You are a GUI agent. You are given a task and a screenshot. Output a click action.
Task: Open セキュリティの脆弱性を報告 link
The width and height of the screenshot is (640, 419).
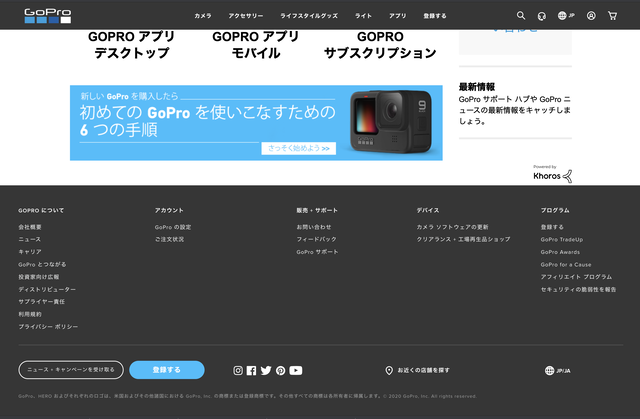pyautogui.click(x=578, y=289)
